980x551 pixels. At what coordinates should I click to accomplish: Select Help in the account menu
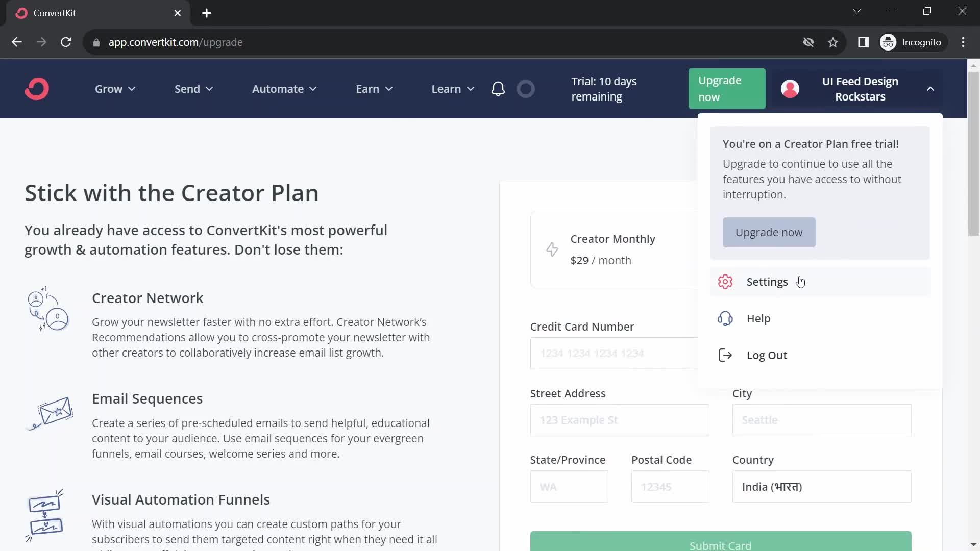(820, 318)
